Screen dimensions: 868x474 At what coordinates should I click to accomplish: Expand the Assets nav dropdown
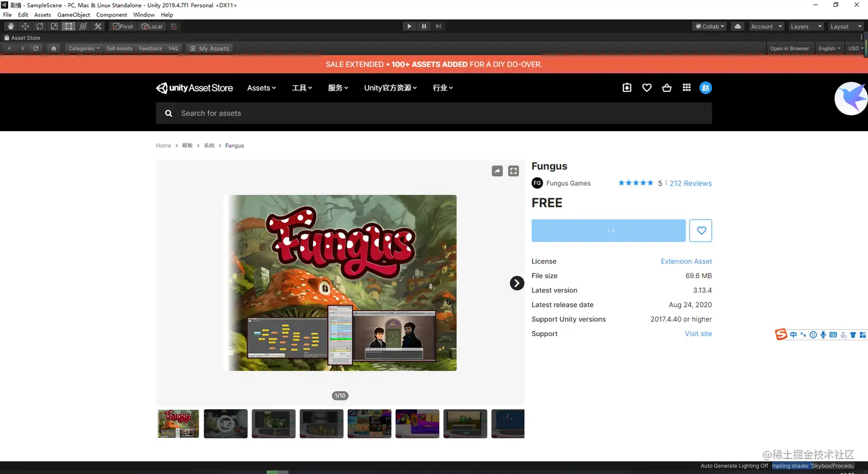point(261,88)
